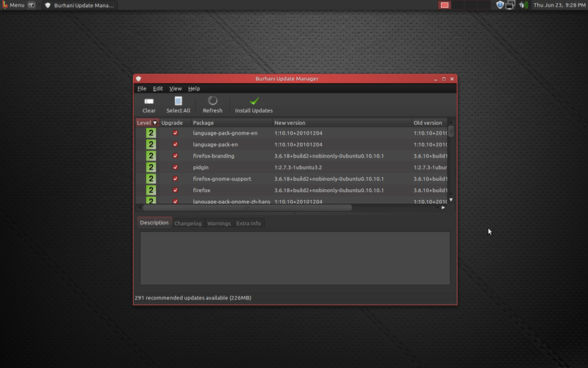Click the volume speaker tray icon
The width and height of the screenshot is (588, 368).
point(523,5)
